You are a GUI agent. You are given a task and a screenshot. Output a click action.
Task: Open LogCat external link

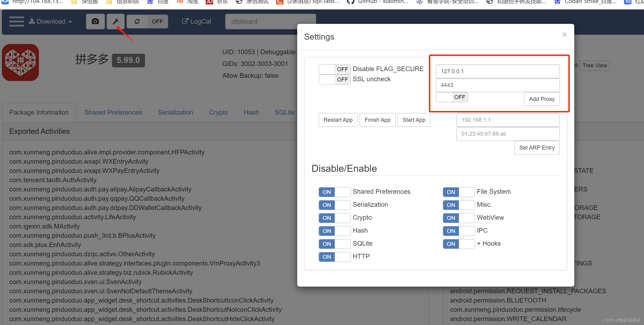(197, 22)
